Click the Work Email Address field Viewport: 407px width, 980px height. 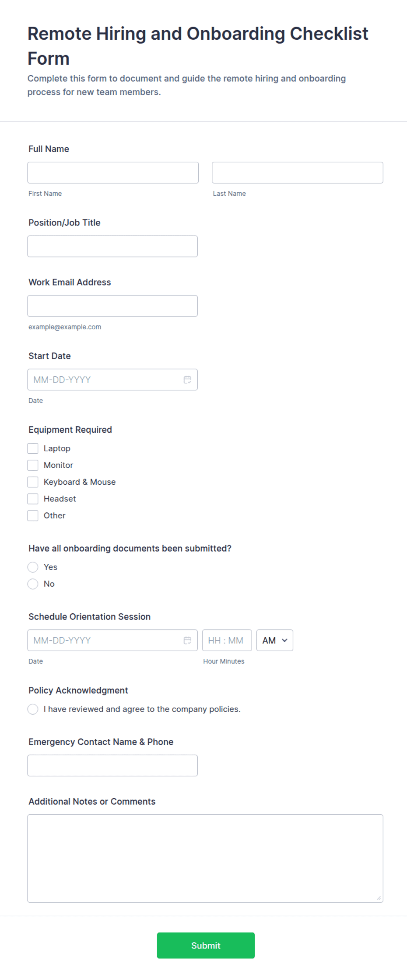pos(112,306)
